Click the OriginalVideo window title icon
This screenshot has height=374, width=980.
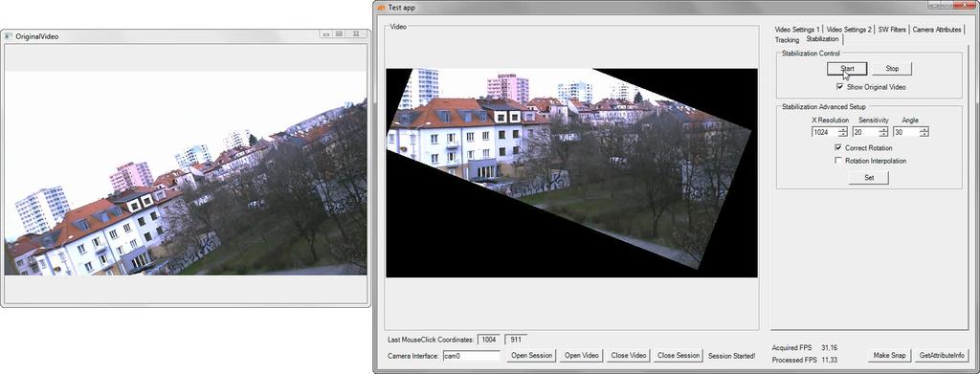(x=9, y=36)
